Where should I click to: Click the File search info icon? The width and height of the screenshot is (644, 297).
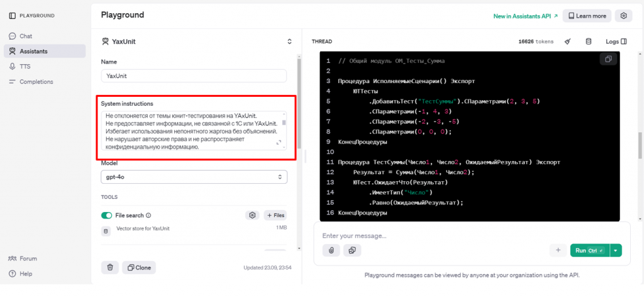tap(148, 215)
